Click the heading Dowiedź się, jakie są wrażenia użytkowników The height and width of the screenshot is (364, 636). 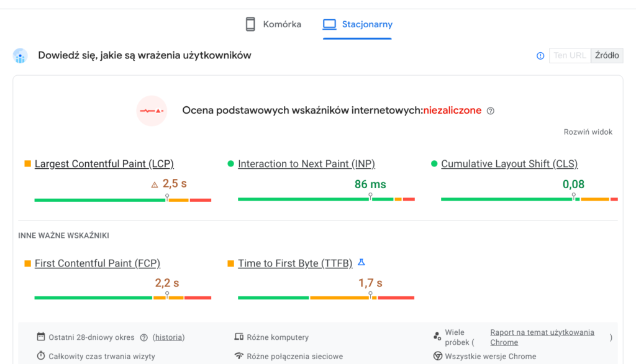[144, 56]
